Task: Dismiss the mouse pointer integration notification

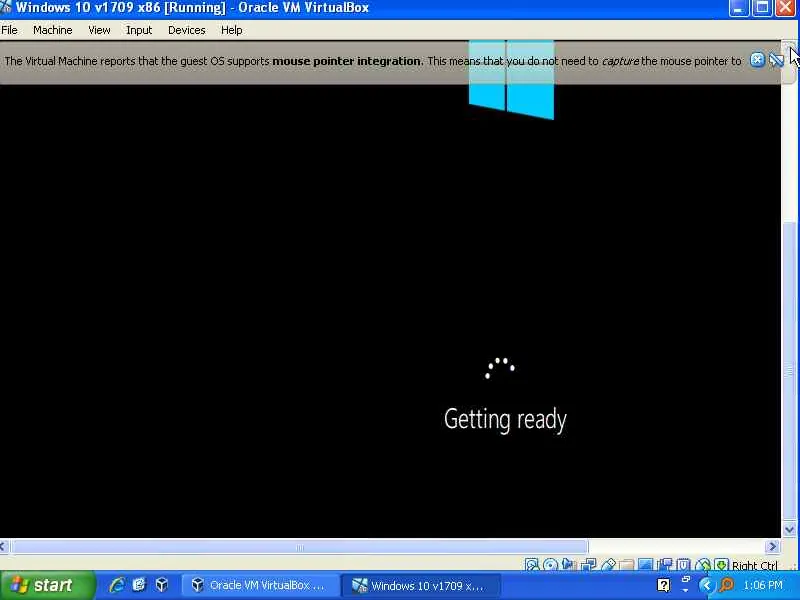Action: pos(757,60)
